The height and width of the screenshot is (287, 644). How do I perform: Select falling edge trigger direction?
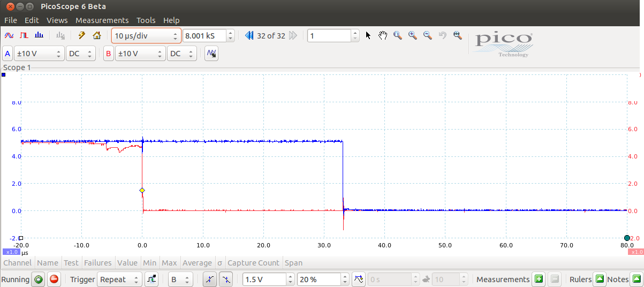coord(226,279)
